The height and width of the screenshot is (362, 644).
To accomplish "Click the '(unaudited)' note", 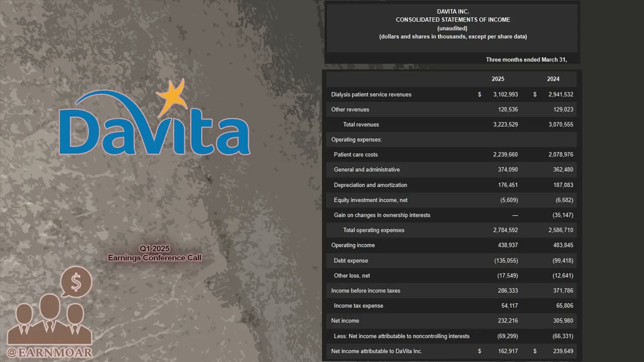I will pyautogui.click(x=453, y=28).
